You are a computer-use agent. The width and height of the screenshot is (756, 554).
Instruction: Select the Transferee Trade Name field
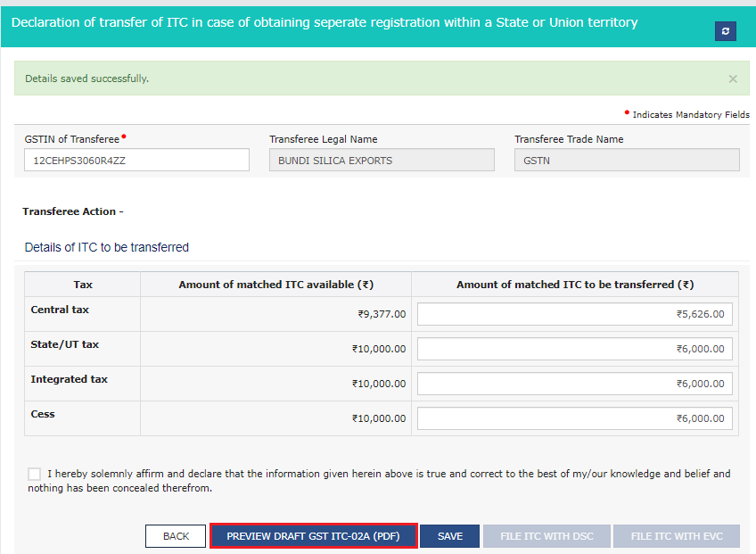(x=627, y=161)
